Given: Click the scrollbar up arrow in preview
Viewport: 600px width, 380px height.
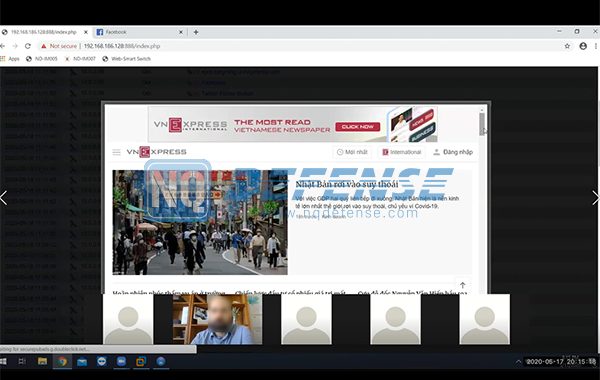Looking at the screenshot, I should pos(482,110).
